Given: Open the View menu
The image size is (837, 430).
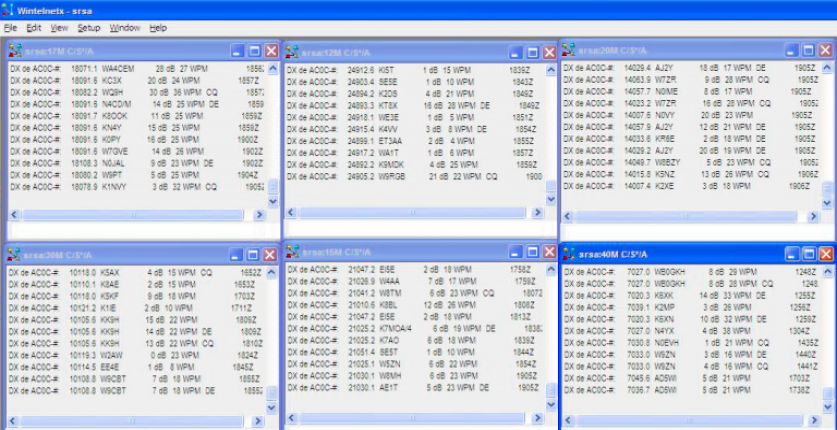Looking at the screenshot, I should click(59, 28).
